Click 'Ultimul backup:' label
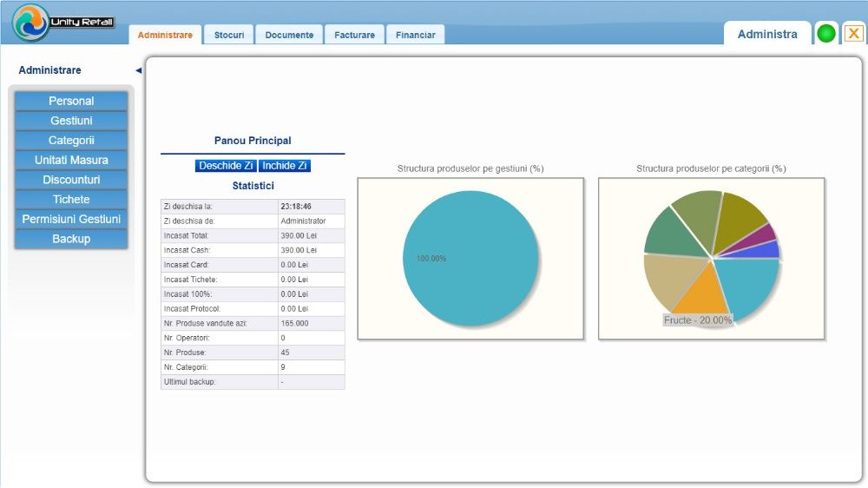868x488 pixels. 189,382
